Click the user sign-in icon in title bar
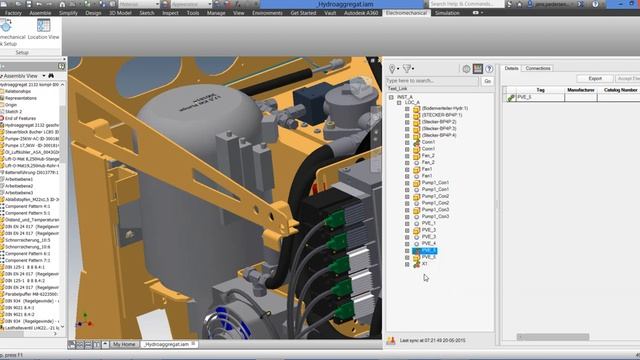 [x=530, y=4]
